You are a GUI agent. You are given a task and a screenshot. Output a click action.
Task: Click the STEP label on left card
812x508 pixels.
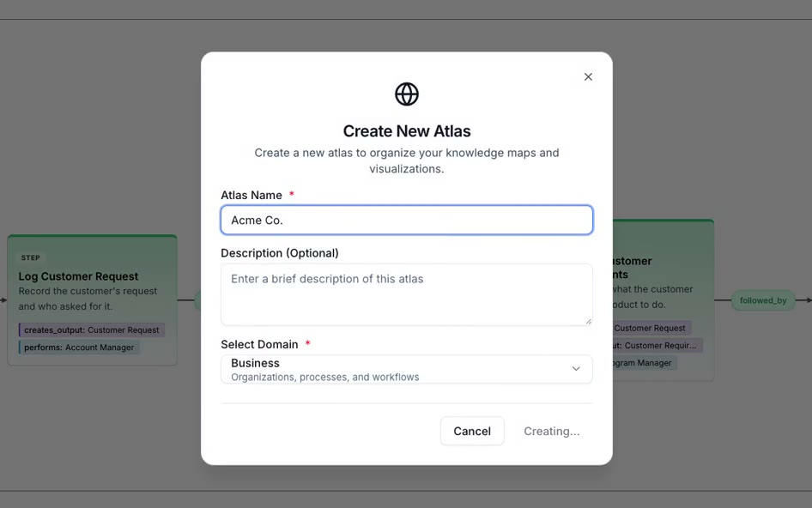click(x=31, y=257)
